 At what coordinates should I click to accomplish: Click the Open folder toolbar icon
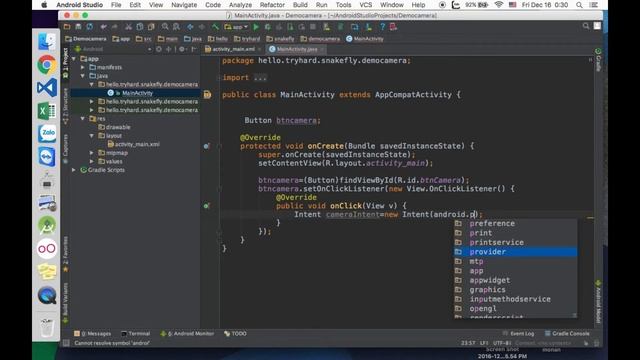click(x=67, y=27)
